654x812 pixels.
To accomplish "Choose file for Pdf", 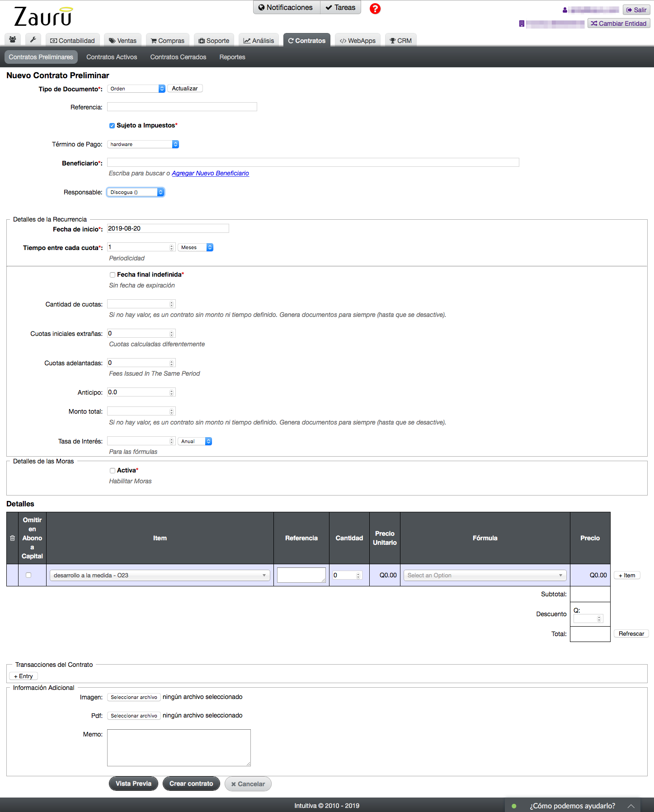I will tap(134, 716).
